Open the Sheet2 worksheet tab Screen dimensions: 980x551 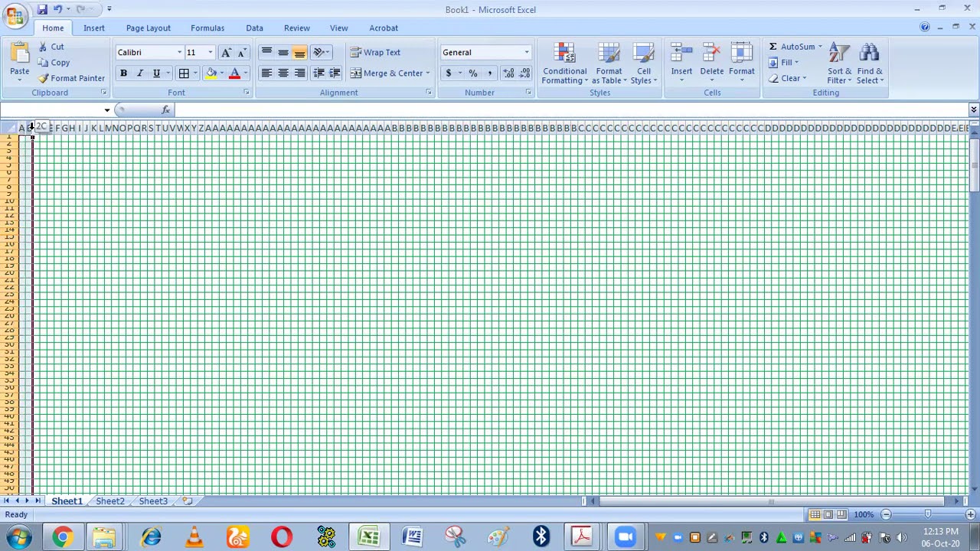pyautogui.click(x=110, y=501)
